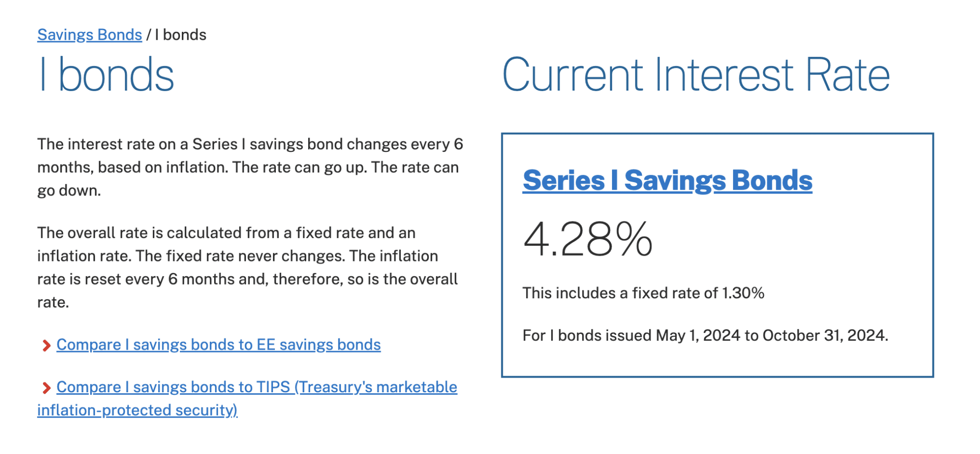Select the paragraph about rate changing every 6 months
The height and width of the screenshot is (454, 980).
(x=249, y=167)
